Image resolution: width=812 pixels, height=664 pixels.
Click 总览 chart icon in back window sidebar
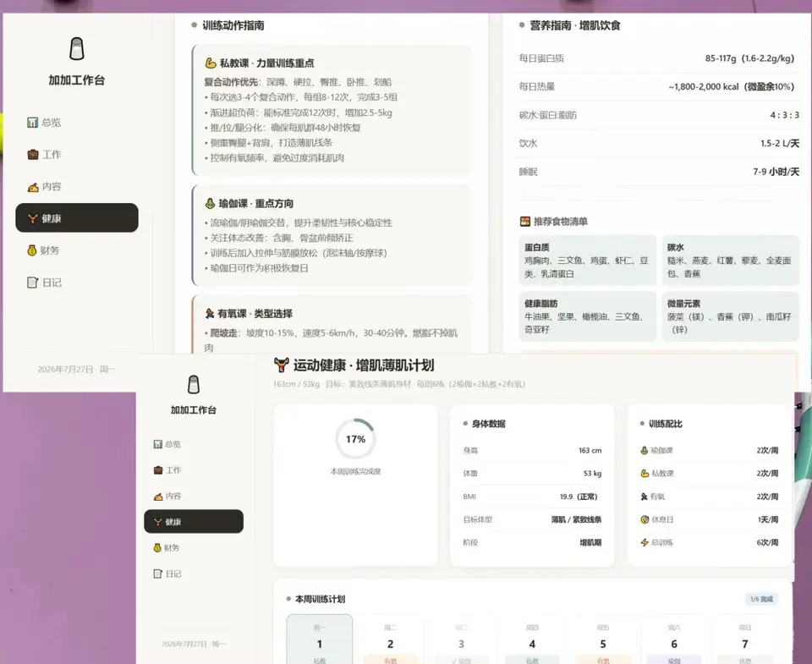[x=33, y=123]
